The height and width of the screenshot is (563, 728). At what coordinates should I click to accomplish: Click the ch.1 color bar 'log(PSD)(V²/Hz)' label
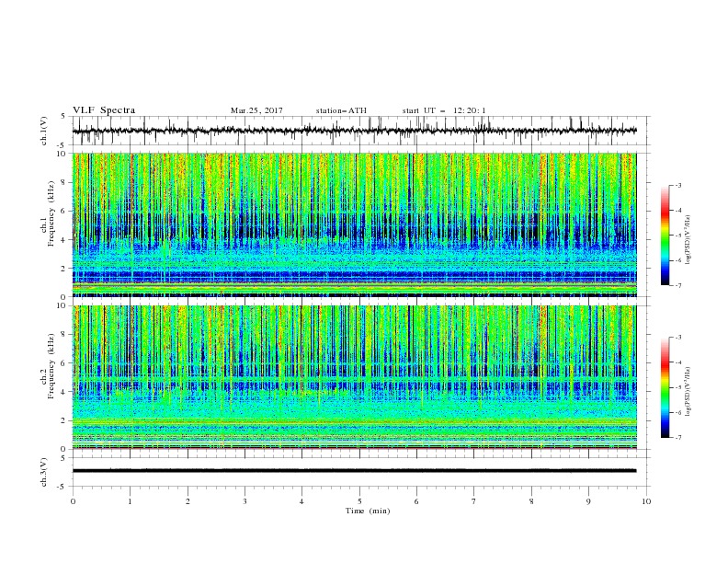688,240
